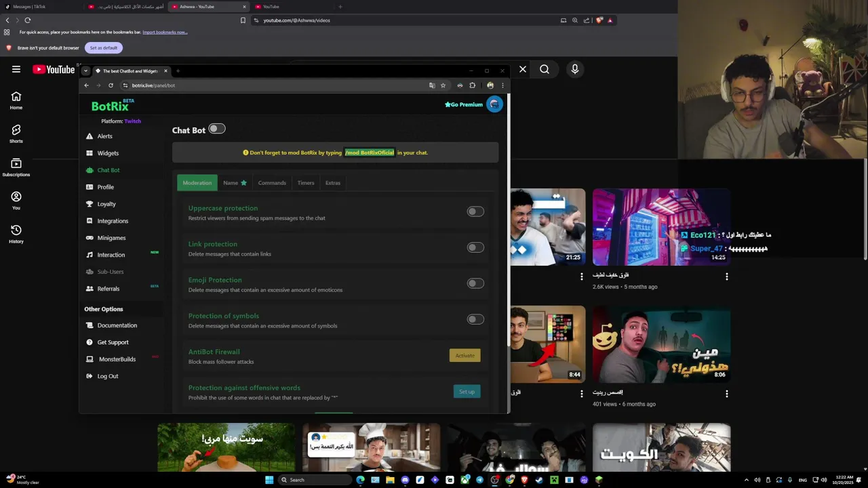This screenshot has height=488, width=868.
Task: Reload the botrix.live page
Action: click(x=111, y=85)
